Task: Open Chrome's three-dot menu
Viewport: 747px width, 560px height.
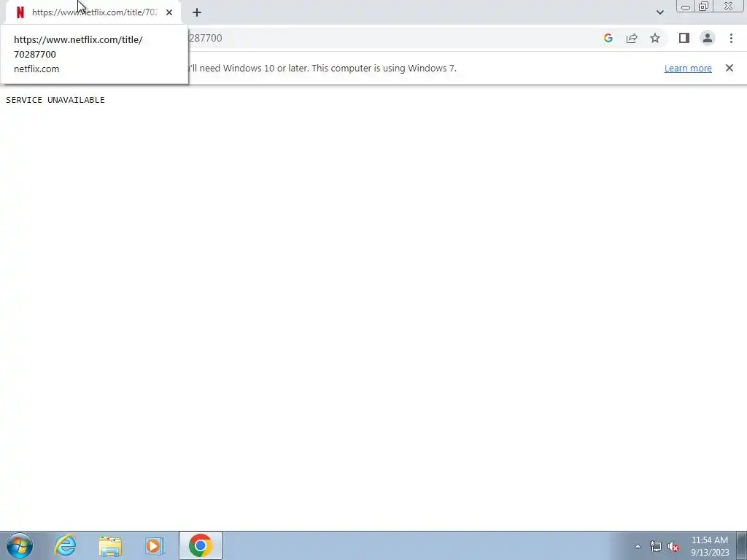Action: click(731, 38)
